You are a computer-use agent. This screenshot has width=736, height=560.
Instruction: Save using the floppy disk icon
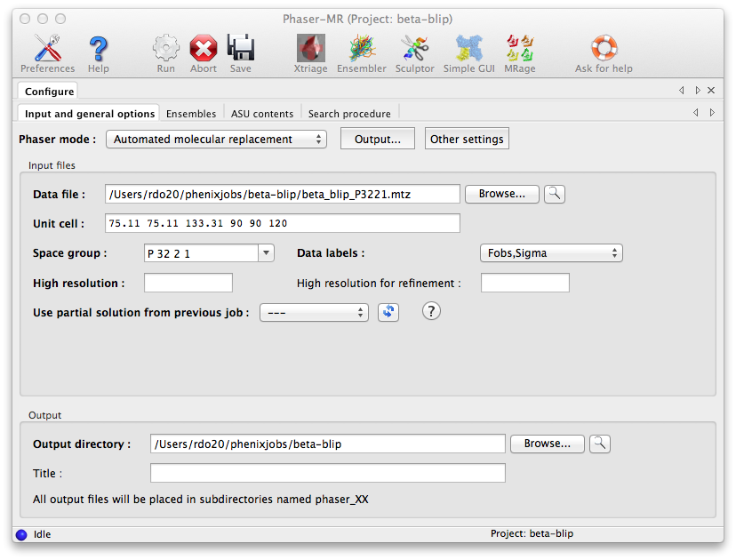click(x=240, y=49)
